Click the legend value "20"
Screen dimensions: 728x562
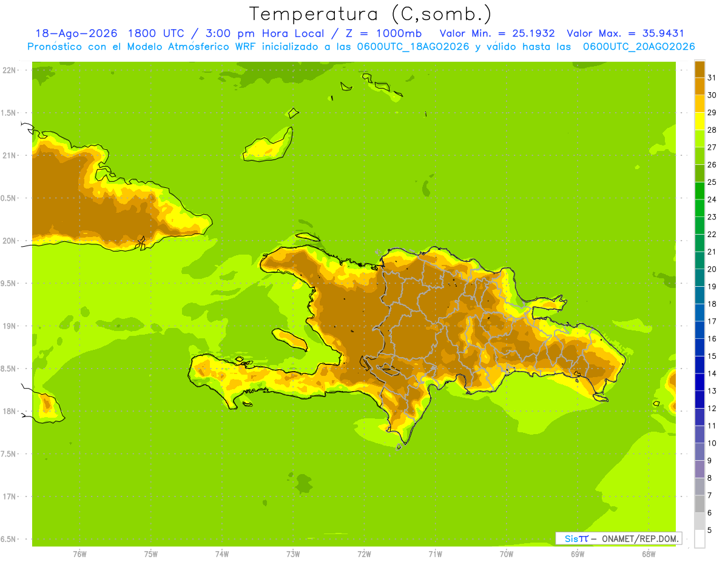click(712, 269)
